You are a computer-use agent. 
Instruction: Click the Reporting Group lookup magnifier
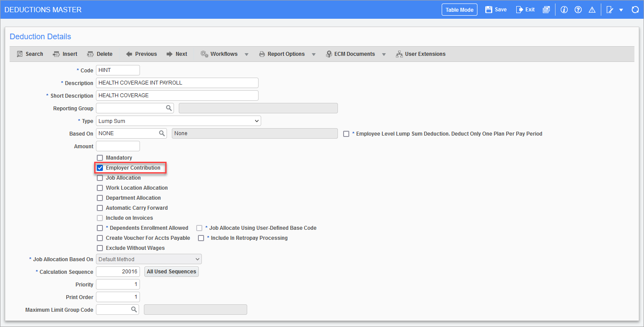(x=169, y=108)
